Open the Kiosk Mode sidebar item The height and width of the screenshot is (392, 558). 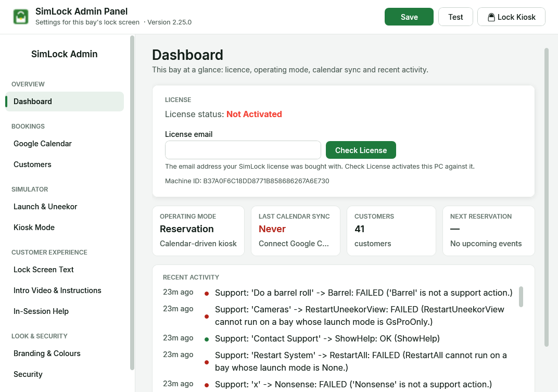[x=65, y=227]
